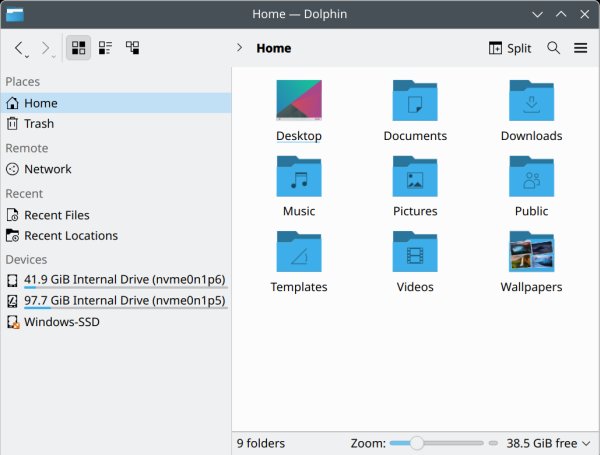Click the Documents folder name
Image resolution: width=600 pixels, height=455 pixels.
[x=415, y=136]
